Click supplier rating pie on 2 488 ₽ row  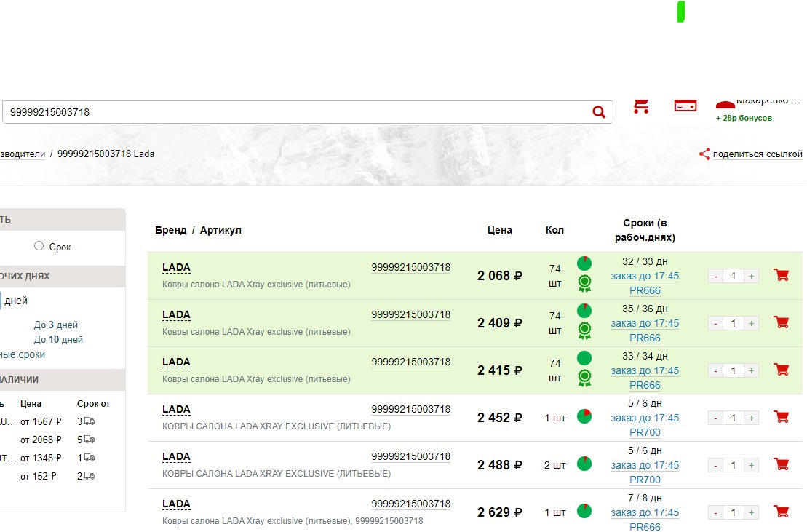[584, 464]
